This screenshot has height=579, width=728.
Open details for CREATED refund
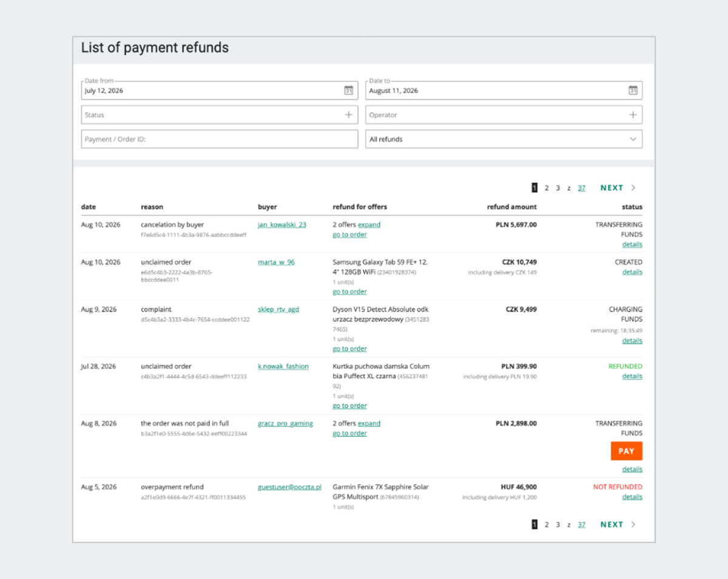click(632, 272)
